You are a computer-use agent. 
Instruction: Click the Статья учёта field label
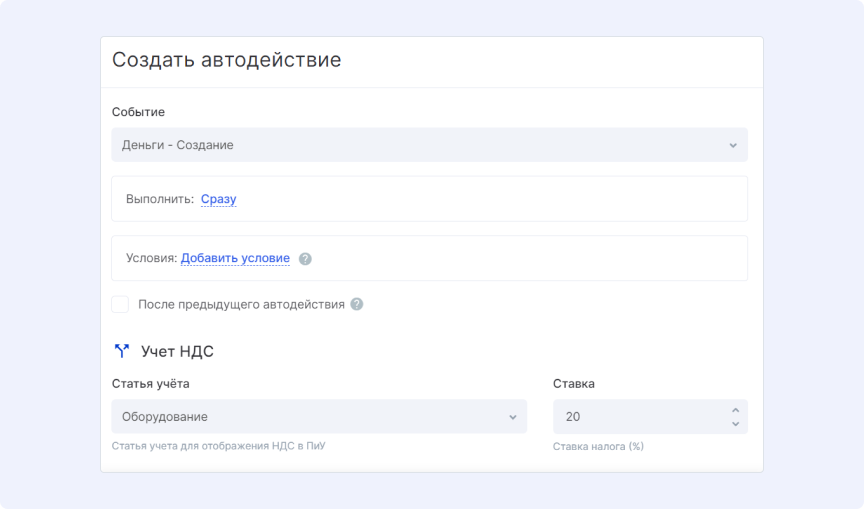[x=150, y=383]
